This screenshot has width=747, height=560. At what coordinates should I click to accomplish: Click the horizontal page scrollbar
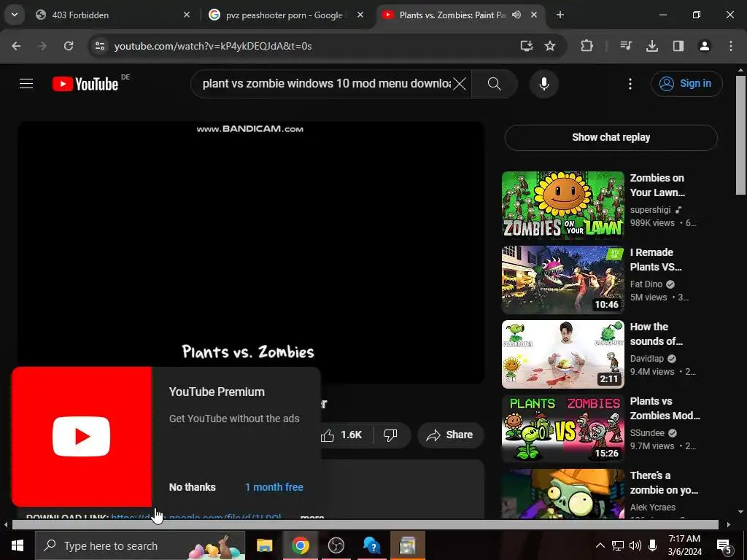tap(365, 525)
